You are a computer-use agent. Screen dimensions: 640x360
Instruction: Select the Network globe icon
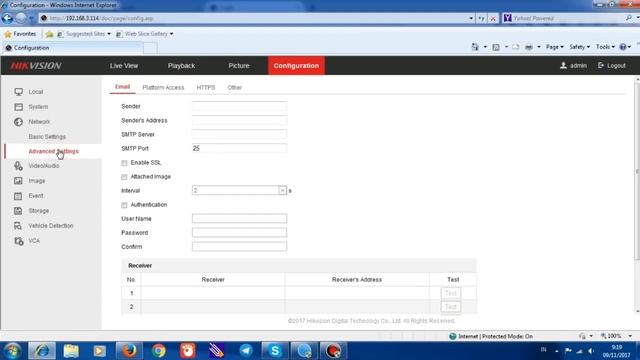click(x=18, y=122)
